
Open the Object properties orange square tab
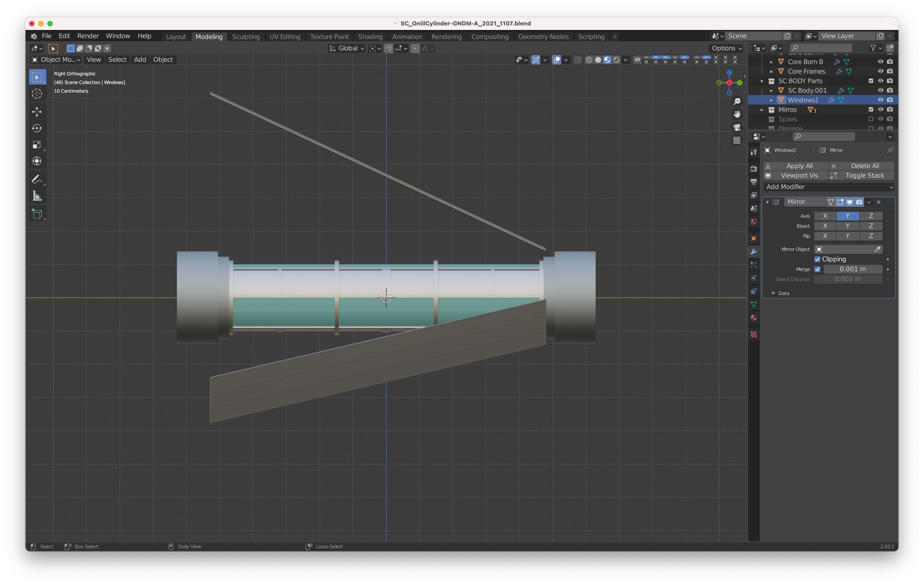[753, 238]
